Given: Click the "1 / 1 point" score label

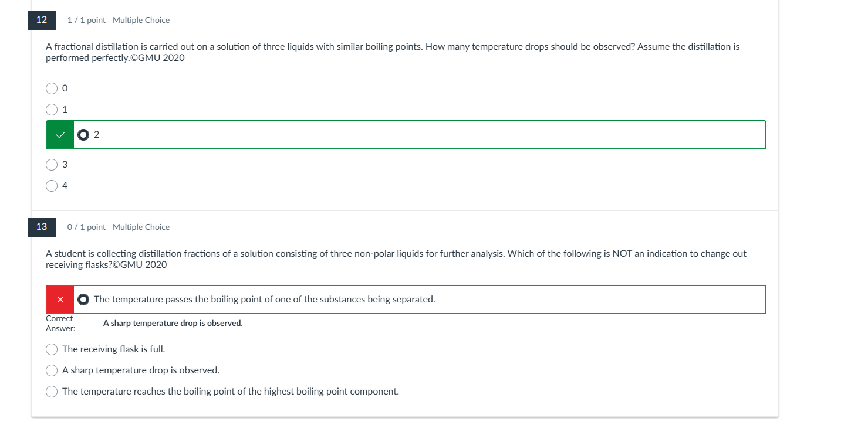Looking at the screenshot, I should tap(86, 20).
